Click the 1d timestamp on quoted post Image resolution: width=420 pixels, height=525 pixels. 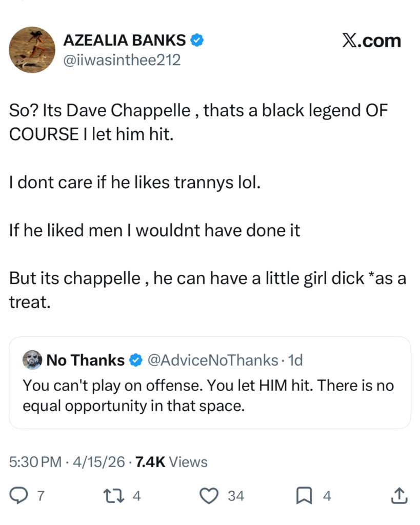coord(295,360)
